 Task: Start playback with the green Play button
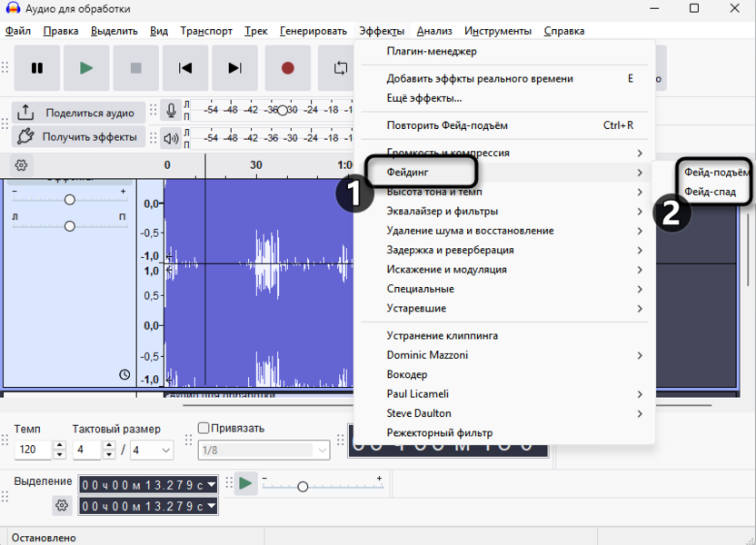click(86, 68)
